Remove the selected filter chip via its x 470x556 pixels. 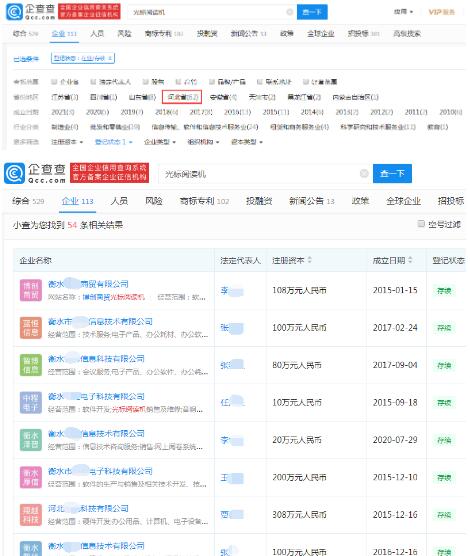point(110,59)
